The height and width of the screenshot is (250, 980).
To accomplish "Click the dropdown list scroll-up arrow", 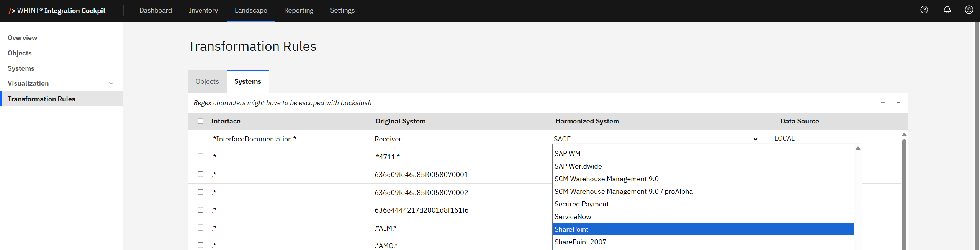I will 858,148.
